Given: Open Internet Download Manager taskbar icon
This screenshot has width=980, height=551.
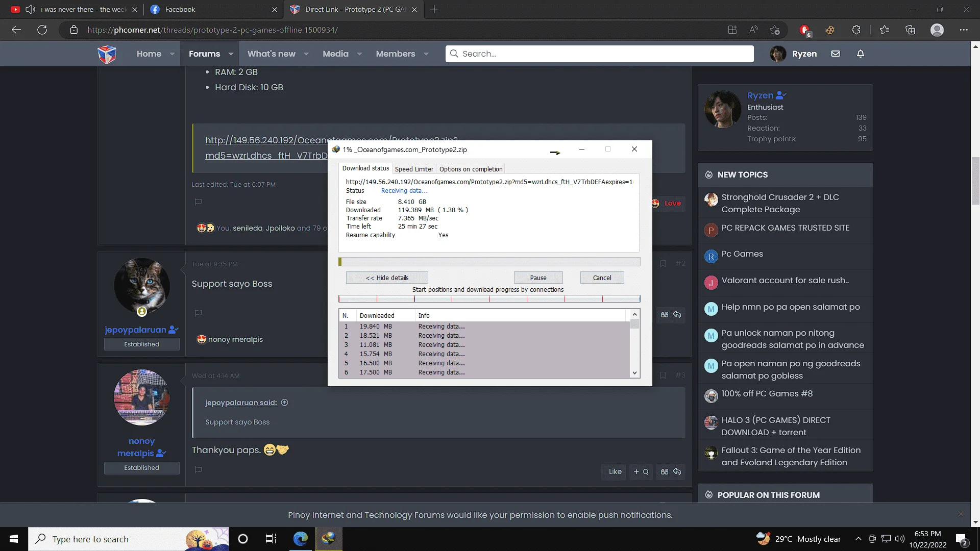Looking at the screenshot, I should coord(328,539).
